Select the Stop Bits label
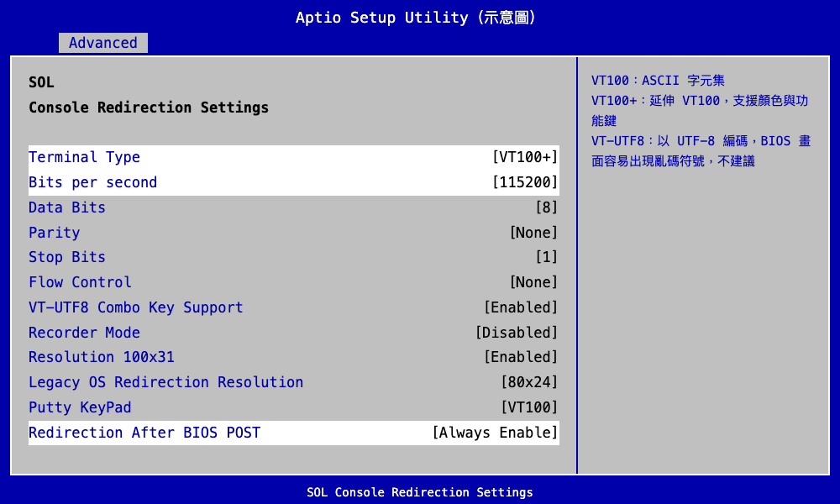The height and width of the screenshot is (504, 840). 67,257
